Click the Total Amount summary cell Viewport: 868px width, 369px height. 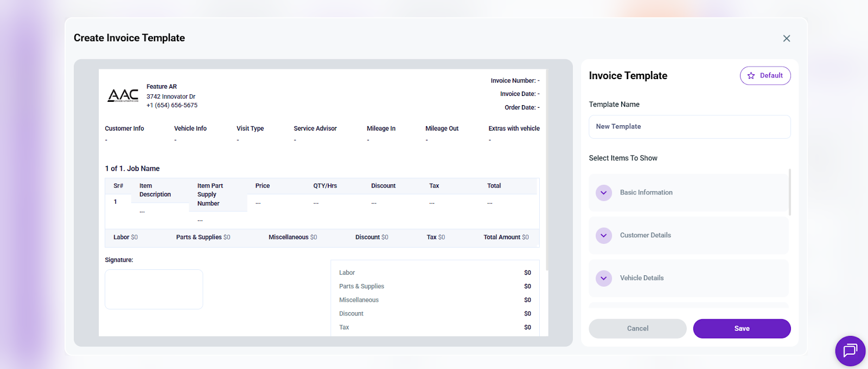[x=506, y=237]
